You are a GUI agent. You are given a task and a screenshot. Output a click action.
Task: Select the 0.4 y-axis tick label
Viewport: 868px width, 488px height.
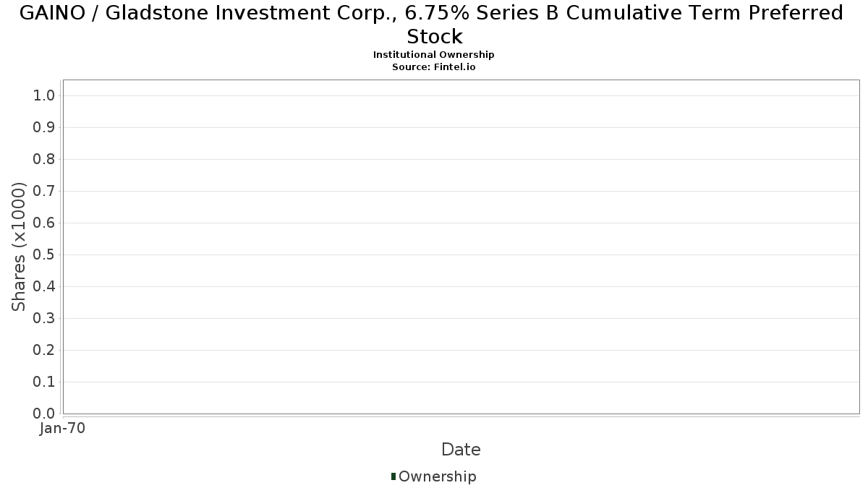(44, 287)
